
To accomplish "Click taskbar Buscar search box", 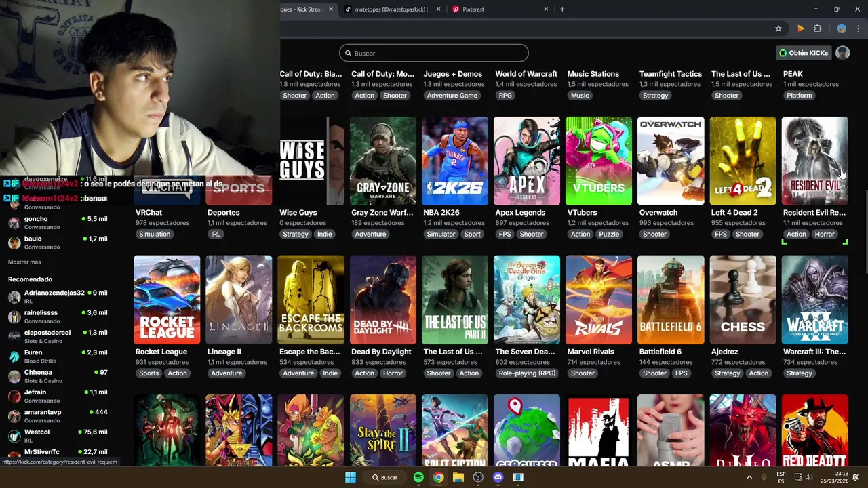I will point(384,477).
